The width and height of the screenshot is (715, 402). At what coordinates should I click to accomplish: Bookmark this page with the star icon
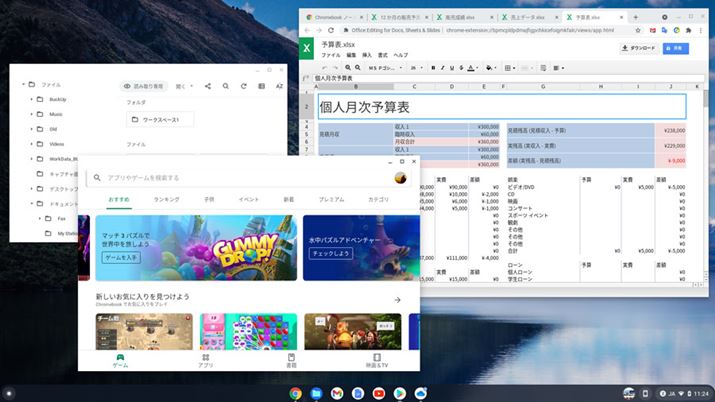pyautogui.click(x=638, y=31)
